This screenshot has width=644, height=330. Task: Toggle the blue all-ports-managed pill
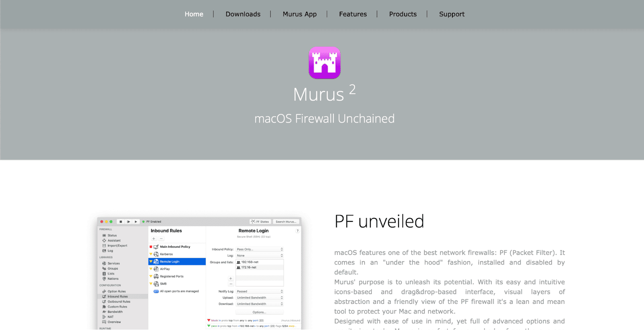tap(156, 291)
